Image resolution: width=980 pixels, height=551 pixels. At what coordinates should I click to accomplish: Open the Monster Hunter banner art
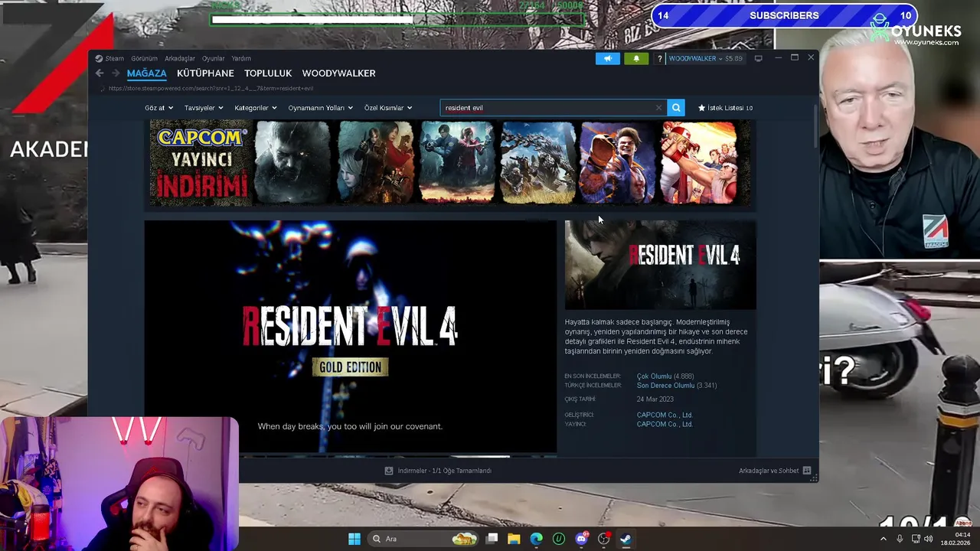(537, 163)
